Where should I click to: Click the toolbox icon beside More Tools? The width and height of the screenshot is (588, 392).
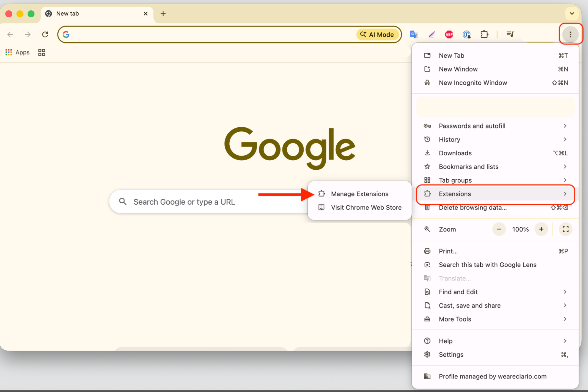(x=427, y=319)
